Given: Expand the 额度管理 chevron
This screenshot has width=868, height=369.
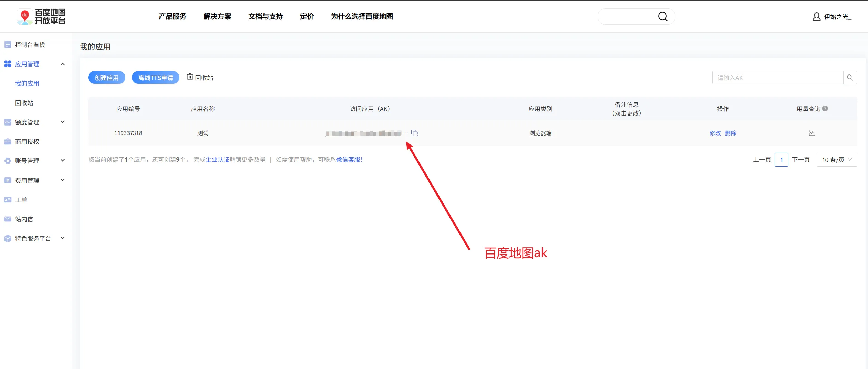Looking at the screenshot, I should pyautogui.click(x=63, y=122).
